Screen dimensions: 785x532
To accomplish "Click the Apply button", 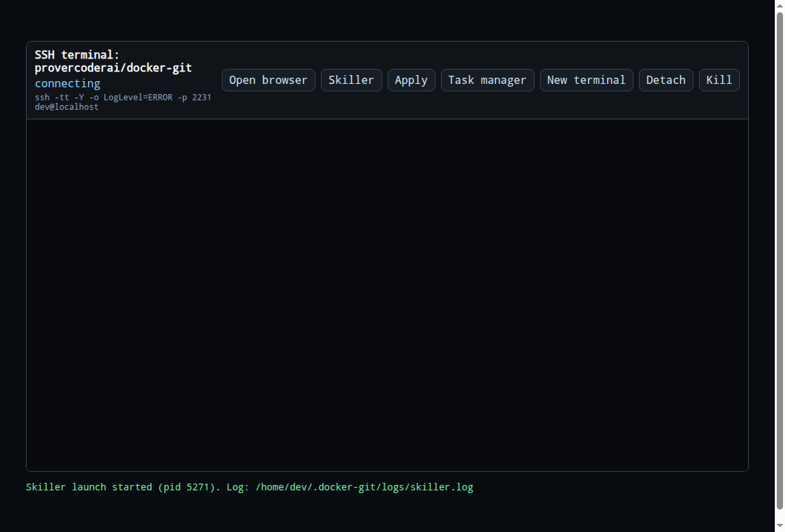I will click(x=411, y=80).
